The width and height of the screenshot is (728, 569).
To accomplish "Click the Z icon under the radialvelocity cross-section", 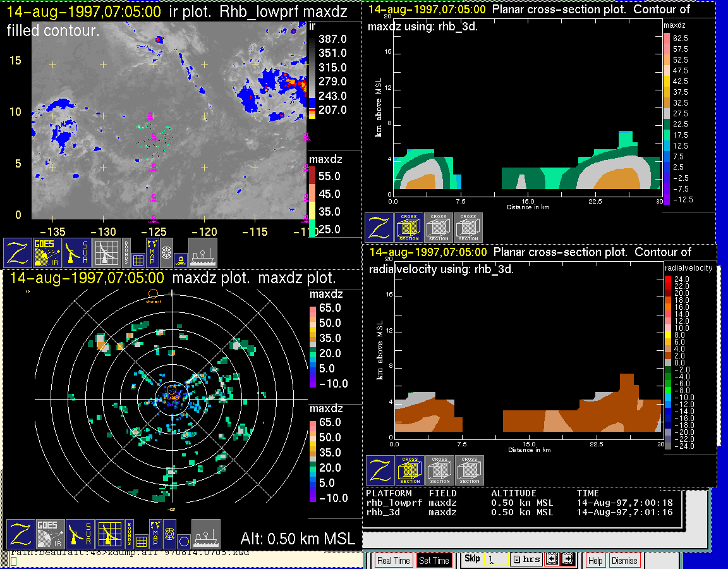I will coord(380,471).
